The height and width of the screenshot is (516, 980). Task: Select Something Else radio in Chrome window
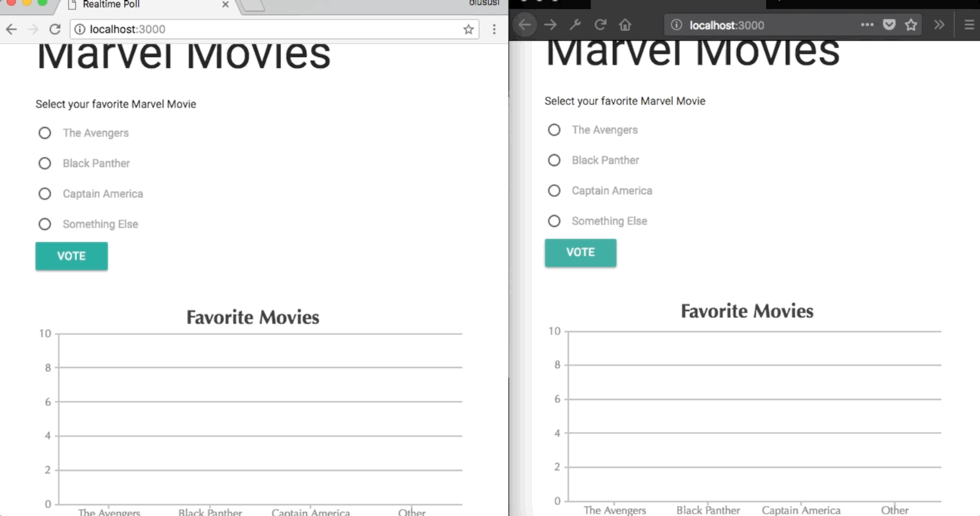pyautogui.click(x=45, y=224)
